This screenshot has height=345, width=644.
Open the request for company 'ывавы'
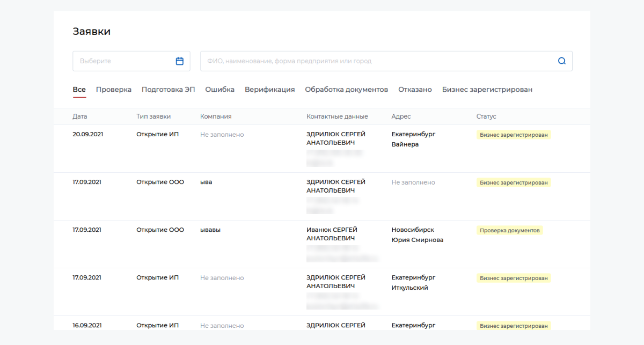210,230
